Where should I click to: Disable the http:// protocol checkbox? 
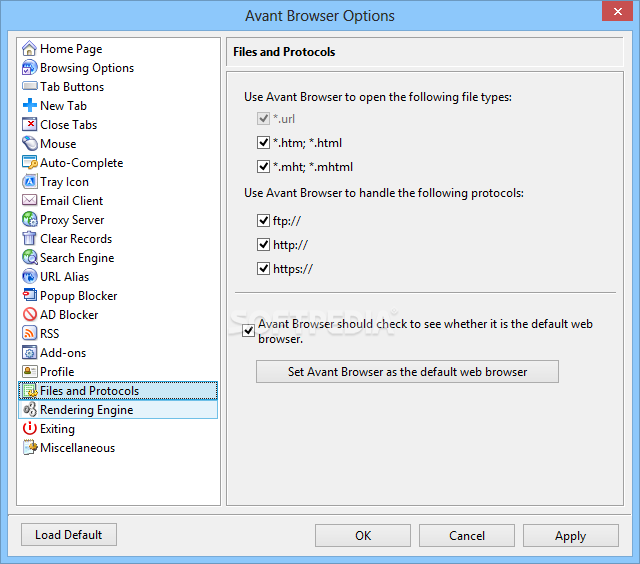[263, 245]
